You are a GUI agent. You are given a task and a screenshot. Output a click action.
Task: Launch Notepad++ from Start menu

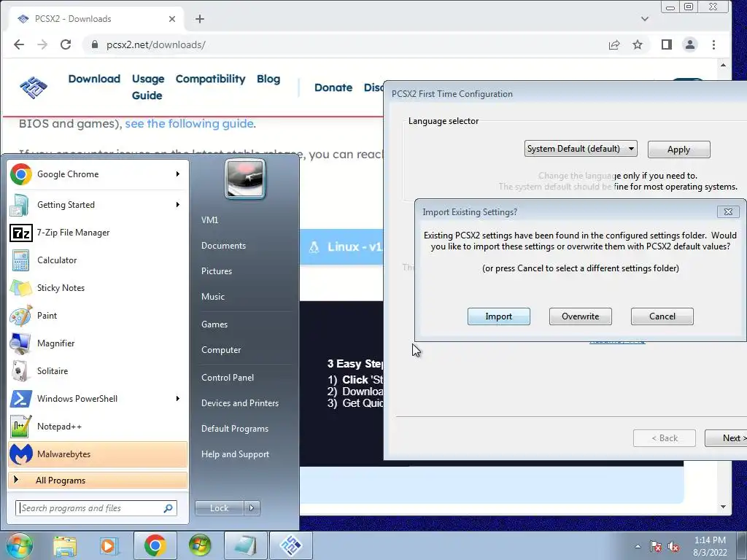[98, 426]
